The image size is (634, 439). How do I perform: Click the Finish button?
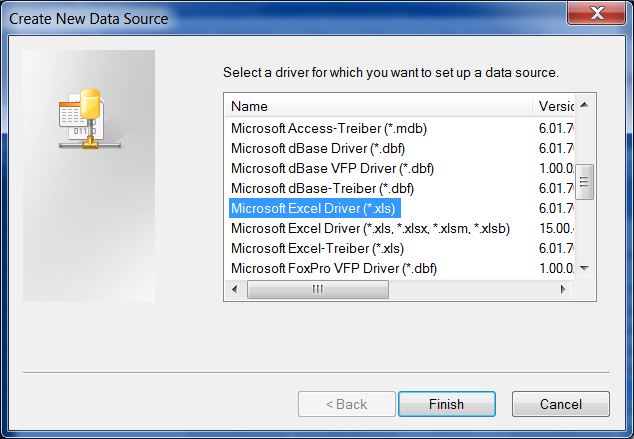coord(447,404)
